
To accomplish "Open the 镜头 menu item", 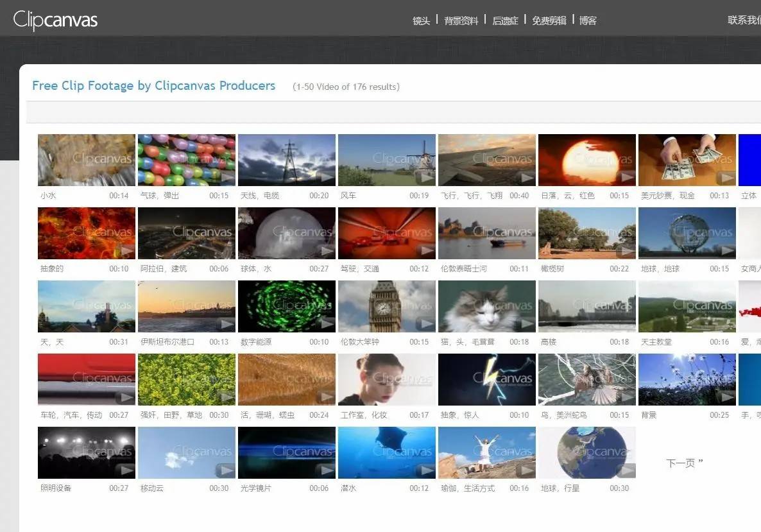I will (421, 21).
